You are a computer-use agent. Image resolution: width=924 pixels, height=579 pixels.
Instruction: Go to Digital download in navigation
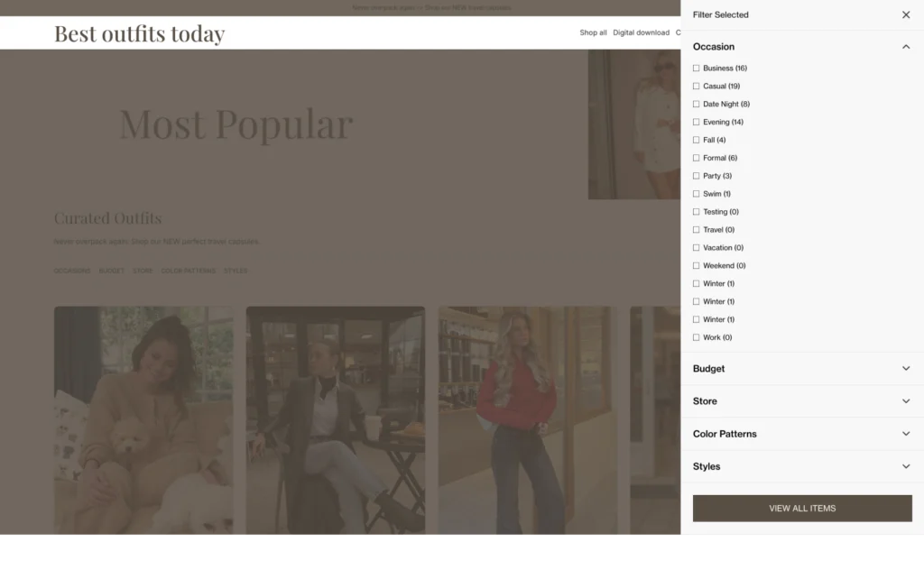[641, 32]
